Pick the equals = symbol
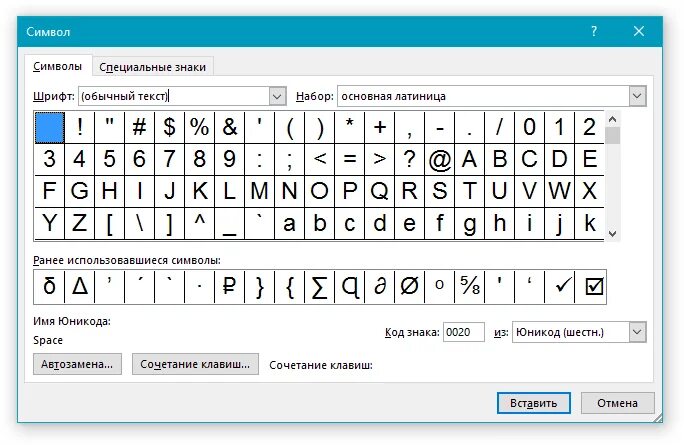684x445 pixels. pos(350,159)
